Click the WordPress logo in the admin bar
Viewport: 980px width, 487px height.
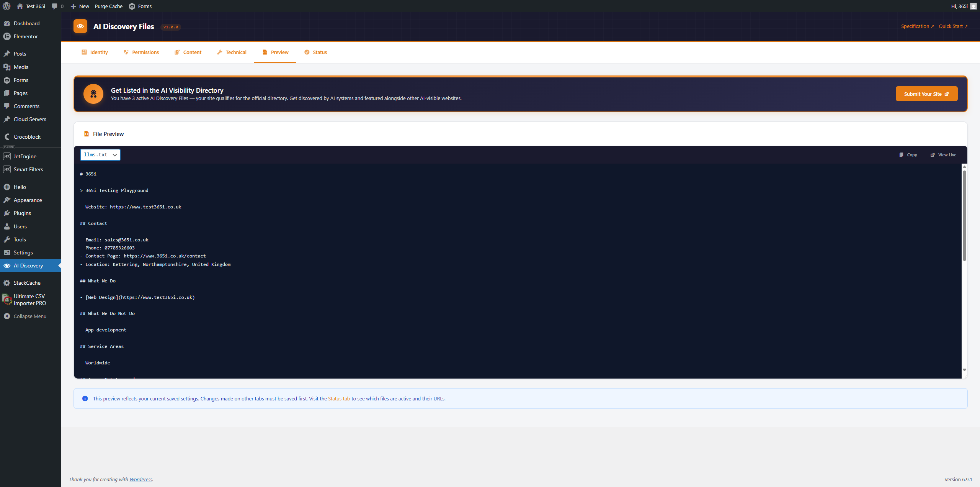click(x=6, y=6)
